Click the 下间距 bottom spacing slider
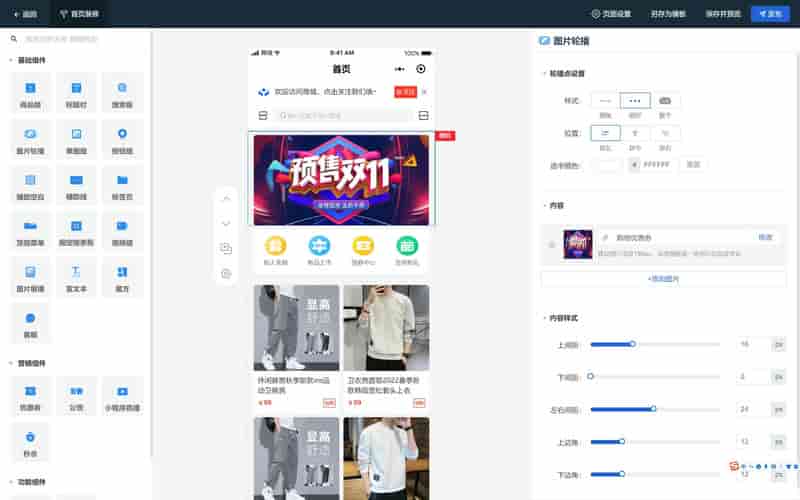The width and height of the screenshot is (800, 500). 655,377
